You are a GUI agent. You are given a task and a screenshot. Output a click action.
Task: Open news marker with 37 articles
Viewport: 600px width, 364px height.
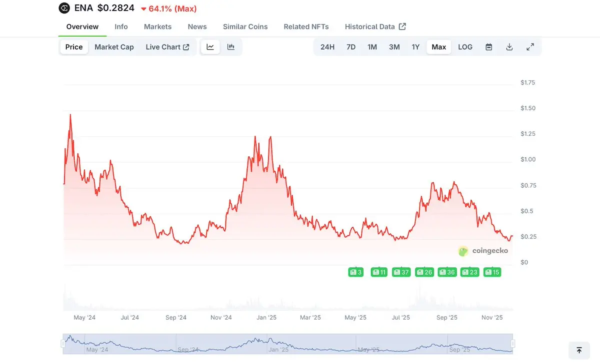[401, 272]
